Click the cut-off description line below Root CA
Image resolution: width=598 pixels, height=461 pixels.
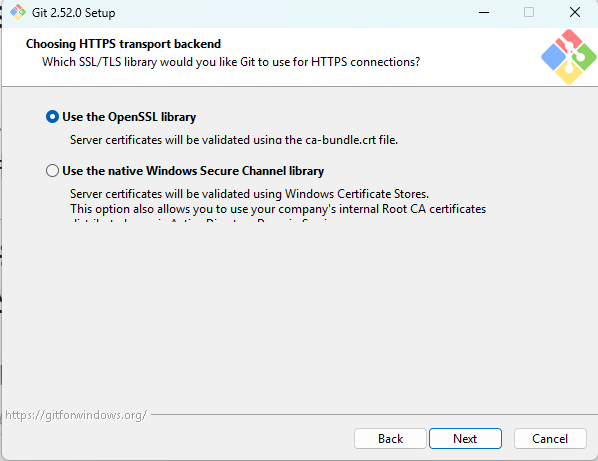click(x=202, y=220)
